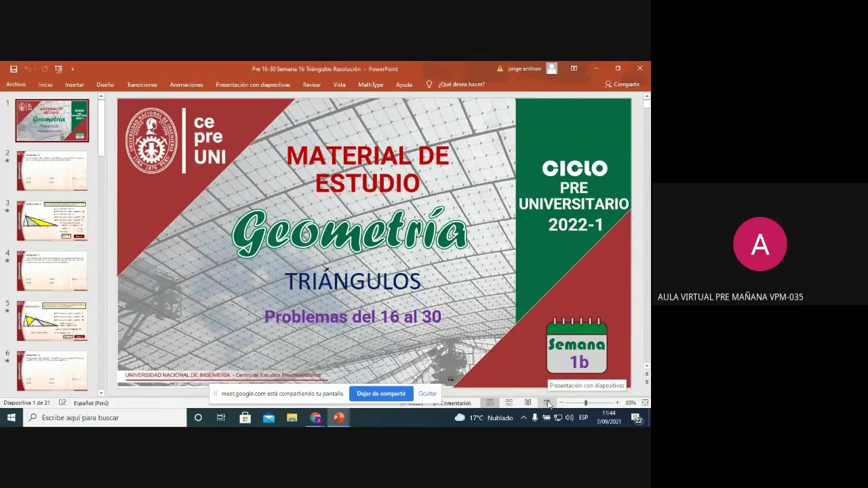Image resolution: width=868 pixels, height=488 pixels.
Task: Click the Ocultar link in sharing bar
Action: pos(427,394)
